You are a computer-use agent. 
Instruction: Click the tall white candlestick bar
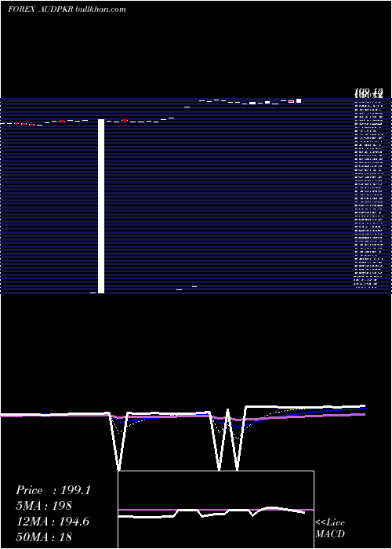coord(101,206)
